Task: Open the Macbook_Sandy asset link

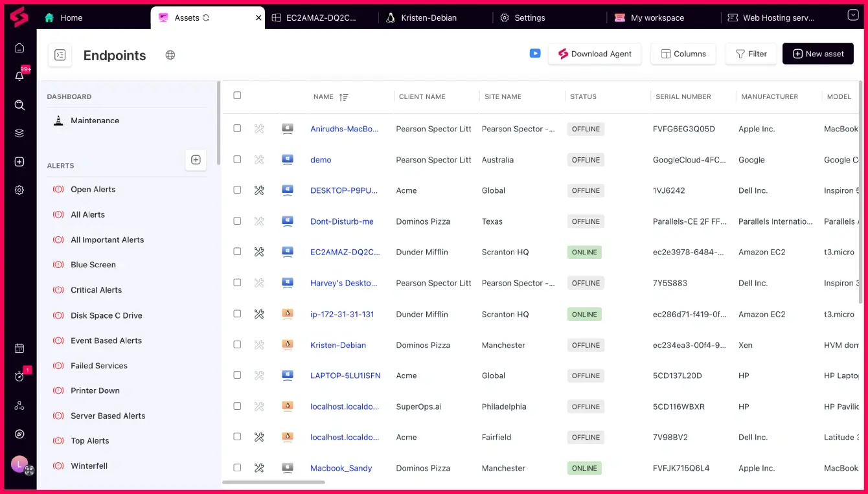Action: tap(341, 467)
